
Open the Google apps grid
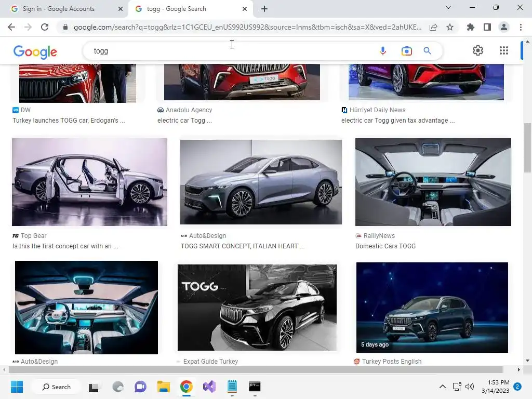[x=504, y=50]
